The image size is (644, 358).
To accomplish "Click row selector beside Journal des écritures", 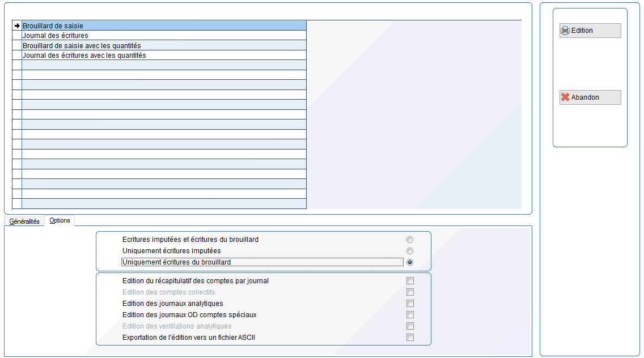I will point(17,36).
